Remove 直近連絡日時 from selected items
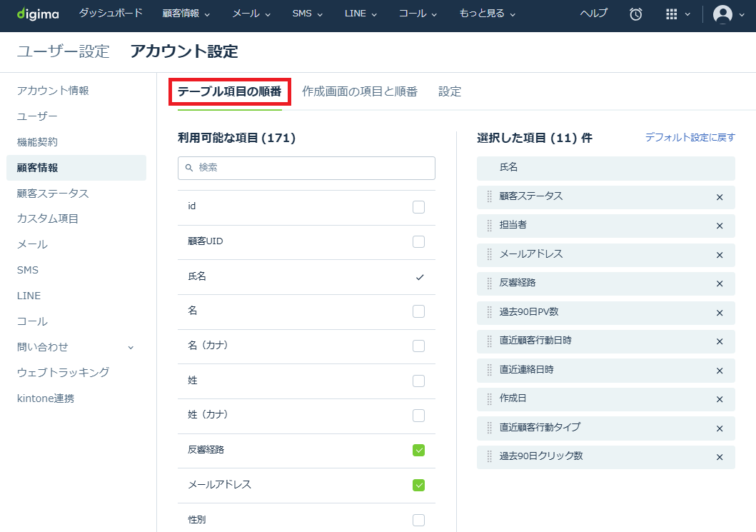The image size is (756, 532). click(x=720, y=371)
